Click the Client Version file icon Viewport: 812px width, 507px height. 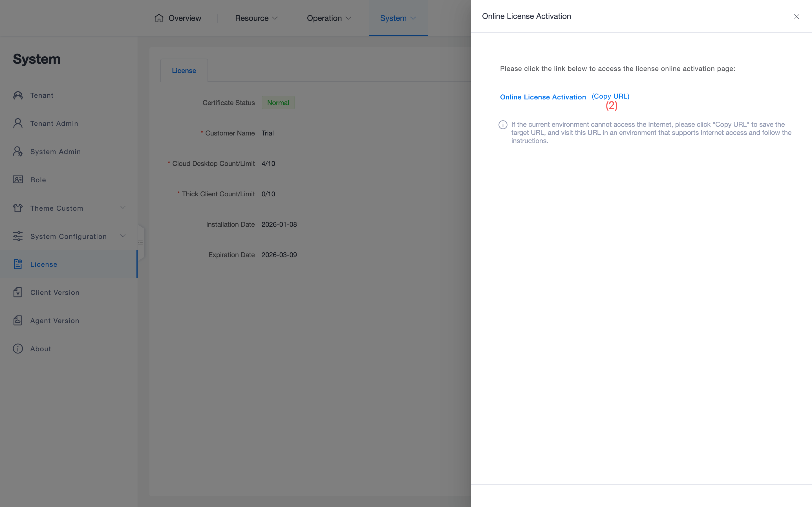(x=18, y=292)
